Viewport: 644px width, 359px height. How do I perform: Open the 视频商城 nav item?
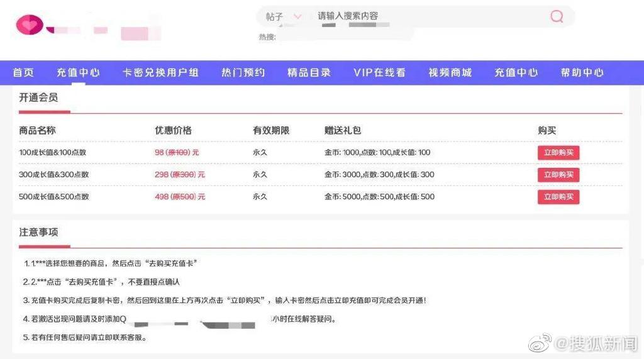450,72
